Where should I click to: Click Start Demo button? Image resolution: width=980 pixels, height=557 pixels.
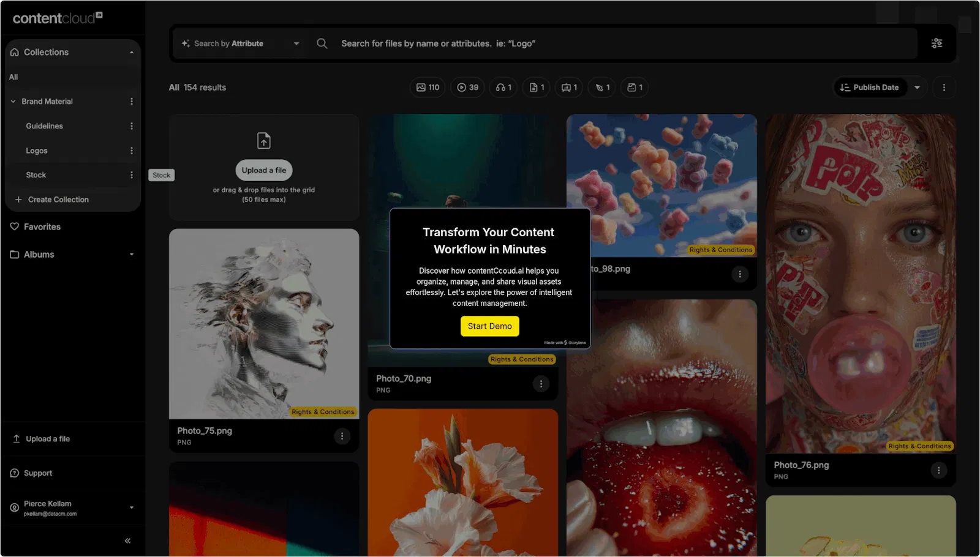[489, 326]
